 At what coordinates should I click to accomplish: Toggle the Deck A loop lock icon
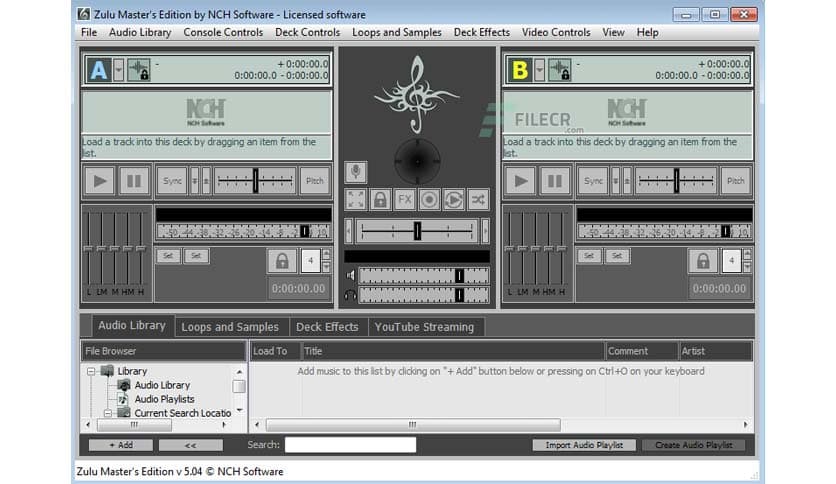click(x=282, y=261)
